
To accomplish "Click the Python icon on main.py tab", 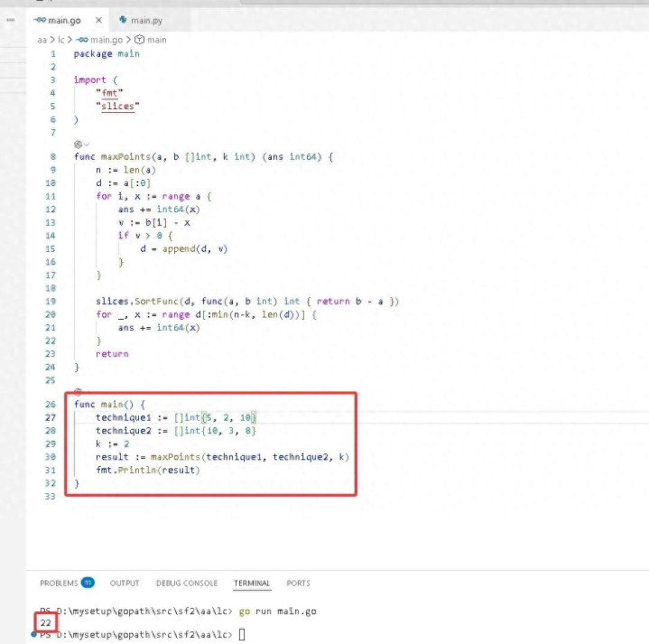I will [x=123, y=20].
